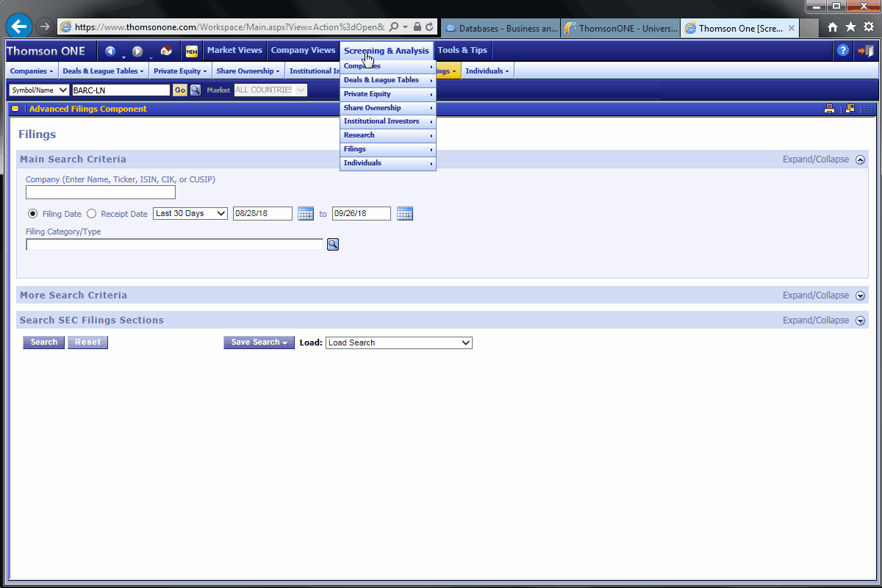Click the print icon in component header

[829, 109]
